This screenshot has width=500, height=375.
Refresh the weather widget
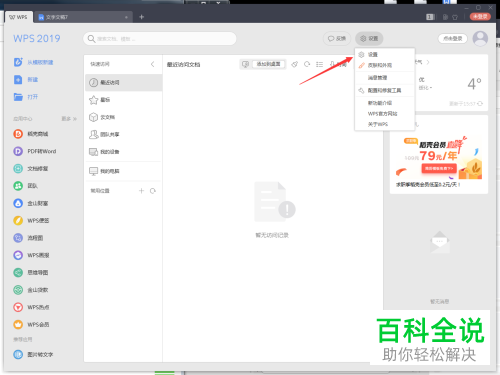click(x=480, y=104)
